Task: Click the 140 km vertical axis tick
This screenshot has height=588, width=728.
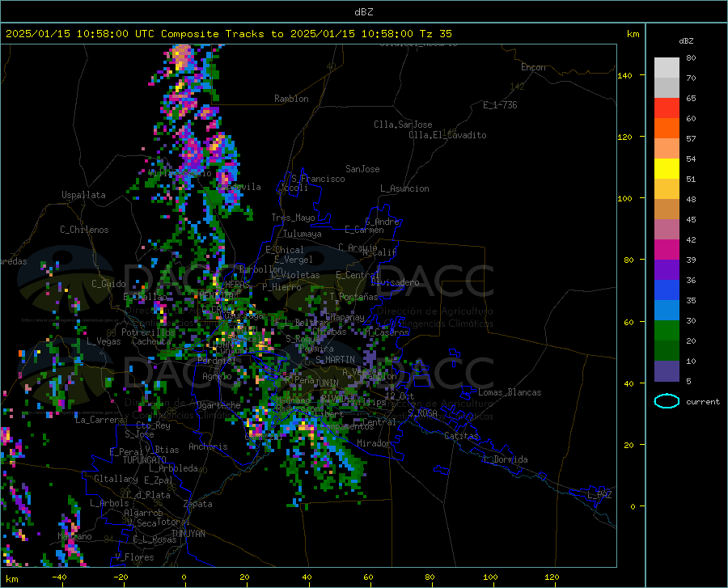Action: click(625, 75)
